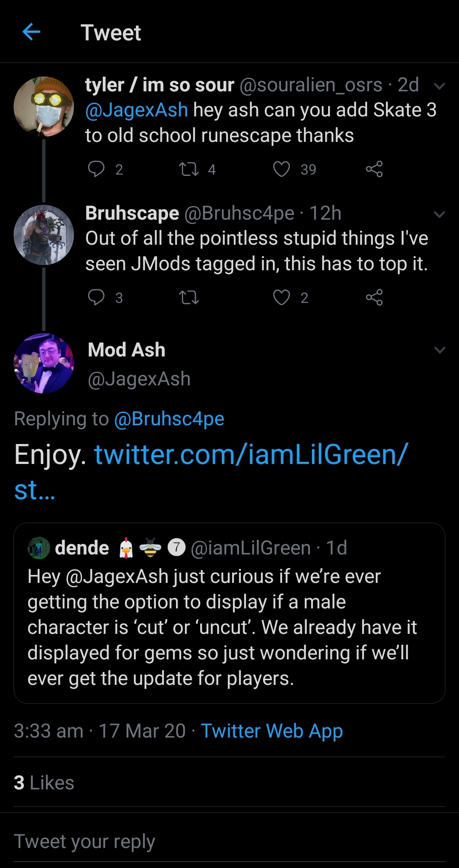Open Mod Ash's profile picture
Screen dimensions: 459x868
(x=44, y=363)
